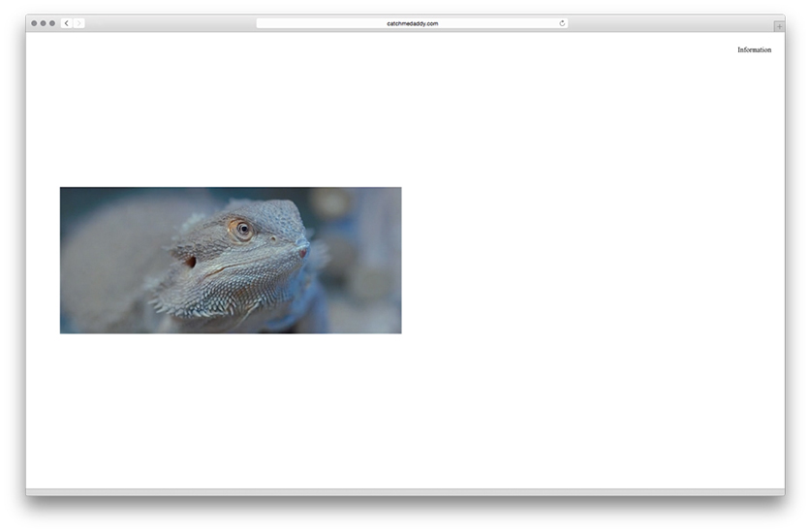Click the lizard's orange eye in the photo
This screenshot has width=810, height=532.
242,230
